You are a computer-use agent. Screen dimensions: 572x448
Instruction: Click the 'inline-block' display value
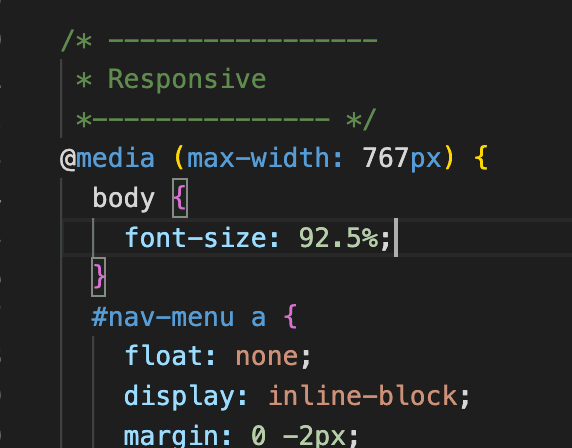pos(363,396)
